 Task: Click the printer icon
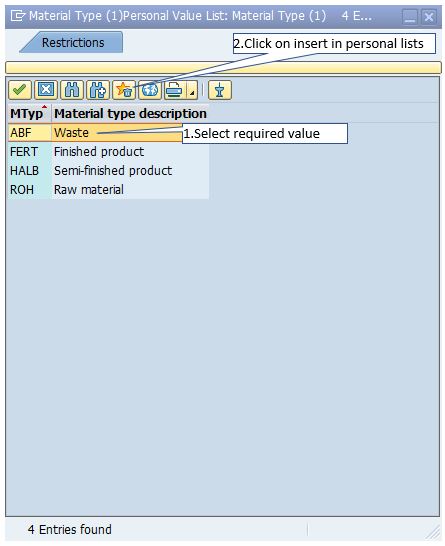[175, 90]
